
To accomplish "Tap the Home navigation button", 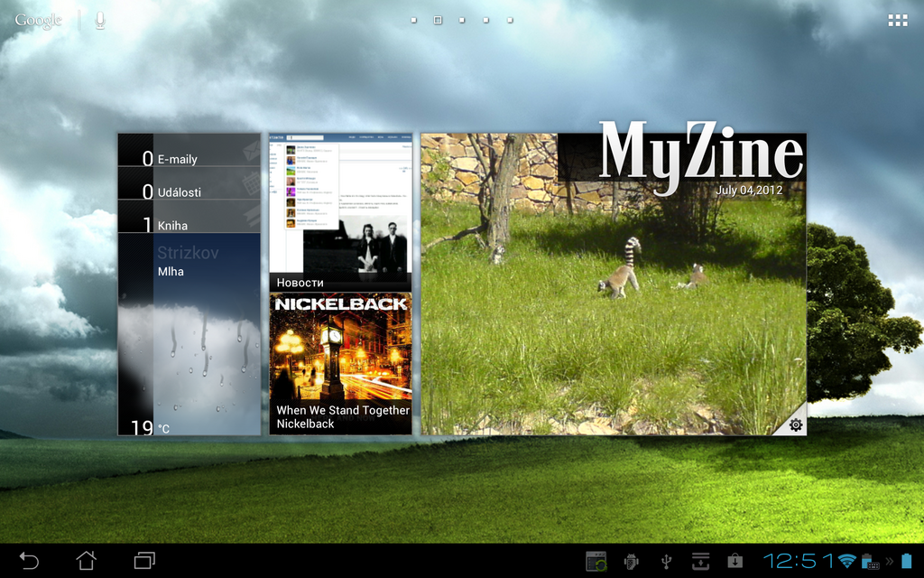I will click(x=86, y=561).
